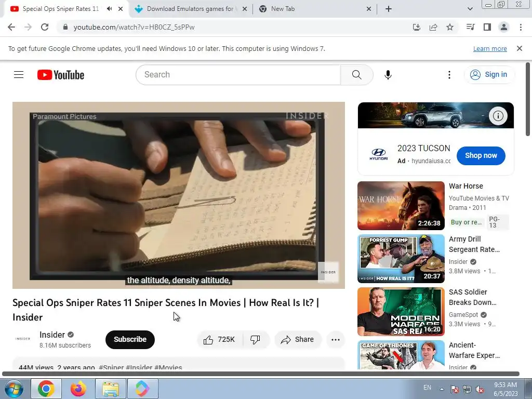Open Firefox from taskbar
The height and width of the screenshot is (399, 532).
(78, 389)
